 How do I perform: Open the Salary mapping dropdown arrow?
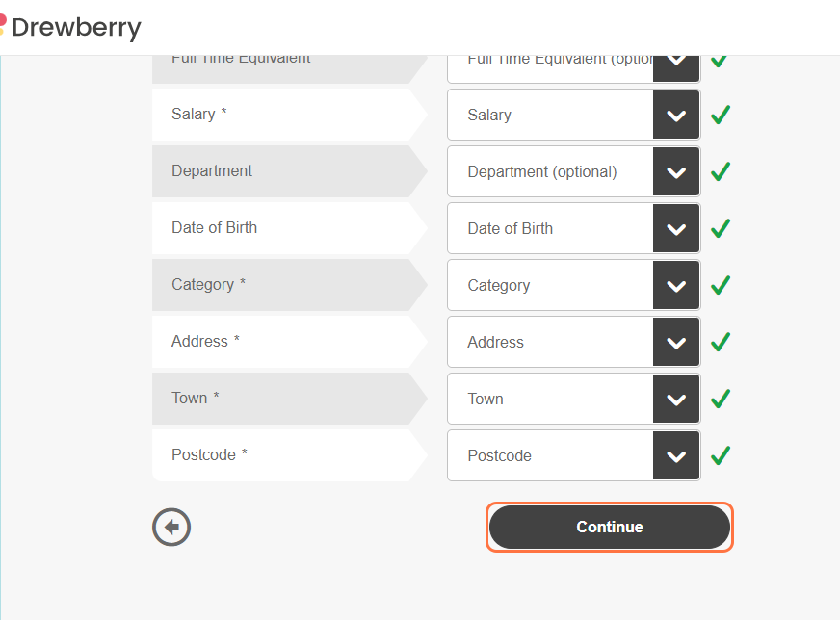tap(676, 115)
